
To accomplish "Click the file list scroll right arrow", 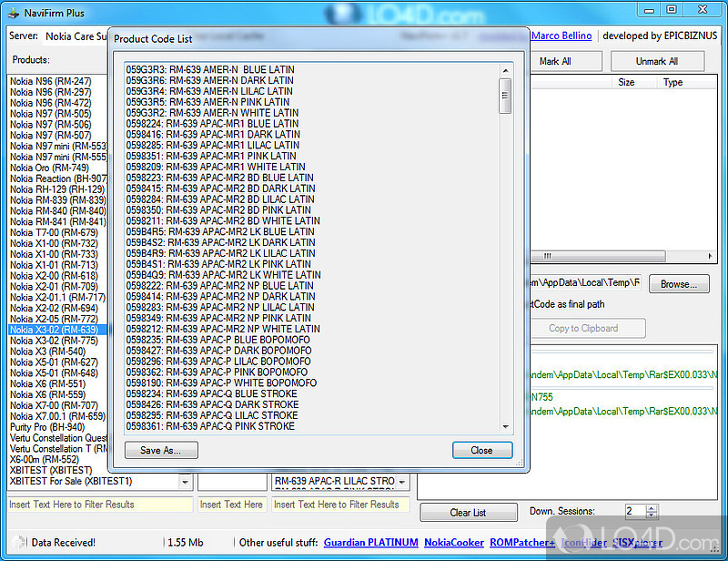I will (710, 256).
